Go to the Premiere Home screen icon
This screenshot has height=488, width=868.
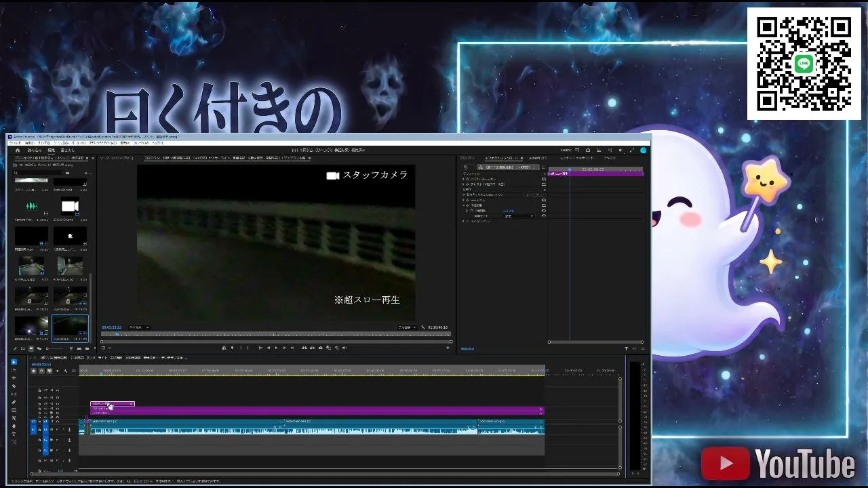tap(18, 150)
